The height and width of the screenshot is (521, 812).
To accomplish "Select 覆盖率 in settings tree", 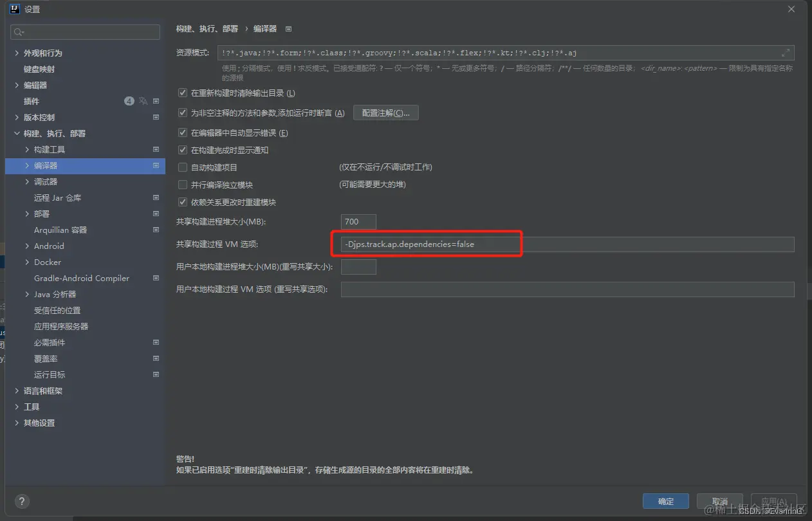I will point(46,358).
